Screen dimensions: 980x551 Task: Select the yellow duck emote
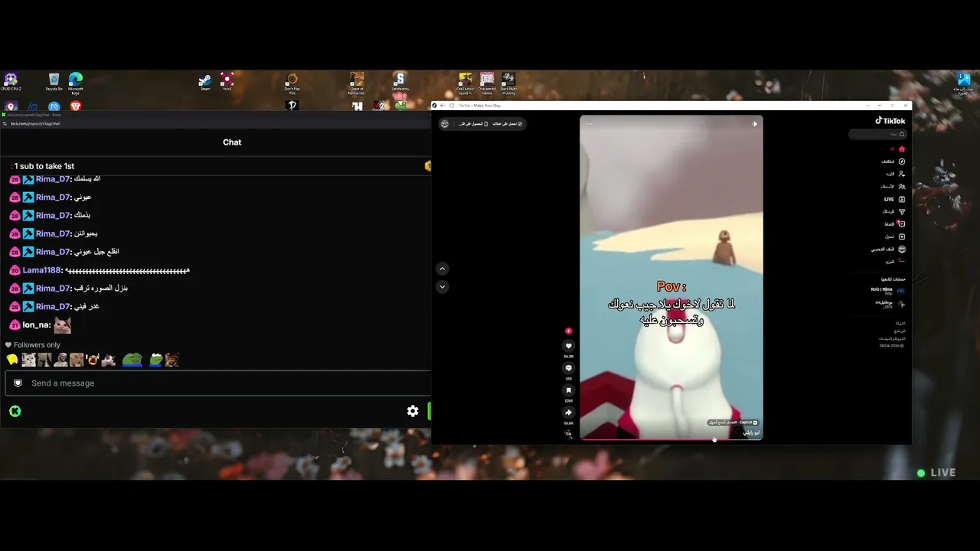click(12, 360)
